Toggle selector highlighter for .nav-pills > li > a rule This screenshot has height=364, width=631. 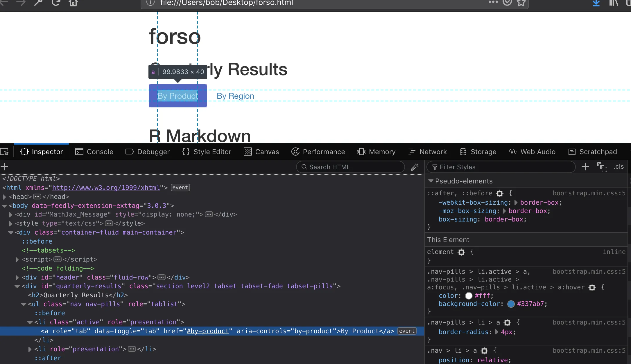pyautogui.click(x=507, y=322)
